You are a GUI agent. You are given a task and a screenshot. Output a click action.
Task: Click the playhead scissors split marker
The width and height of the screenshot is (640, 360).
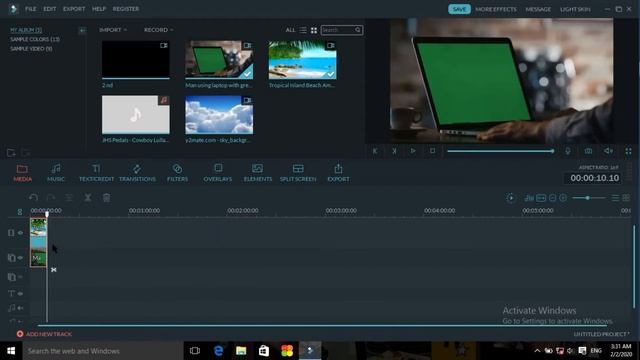[x=53, y=270]
